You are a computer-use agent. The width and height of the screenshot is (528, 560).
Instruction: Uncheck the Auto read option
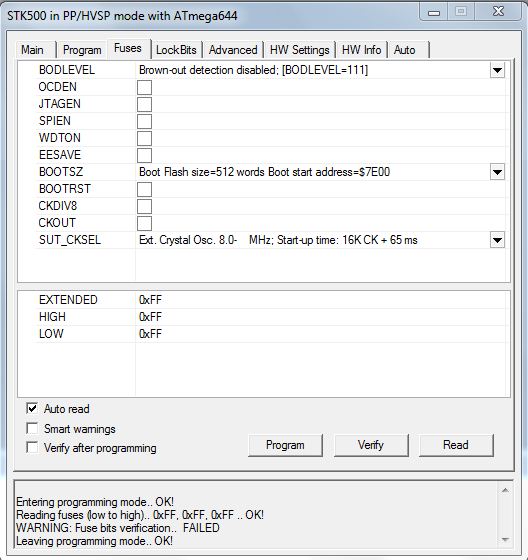click(x=32, y=409)
